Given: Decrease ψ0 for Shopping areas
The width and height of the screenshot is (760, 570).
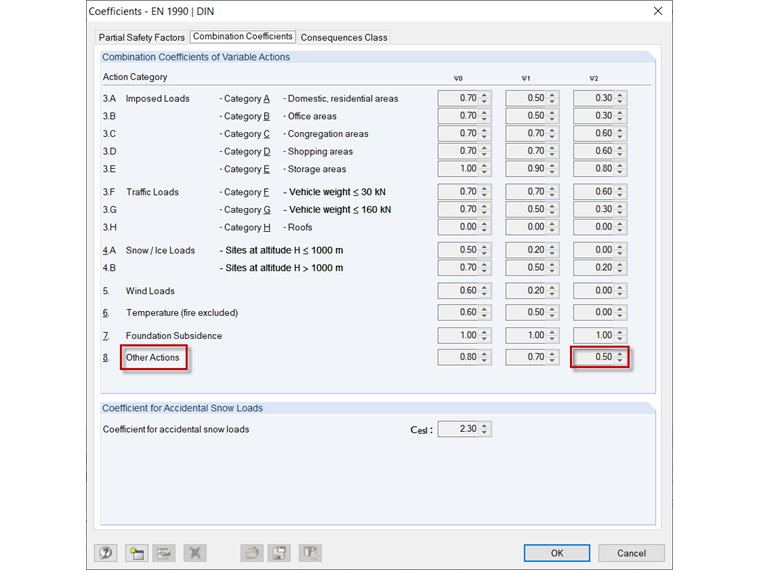Looking at the screenshot, I should click(484, 155).
